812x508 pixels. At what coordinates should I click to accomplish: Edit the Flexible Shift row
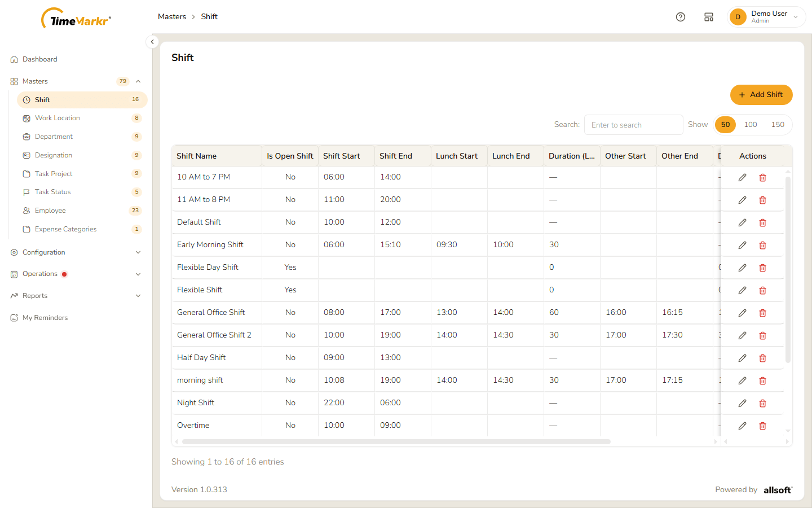(742, 290)
